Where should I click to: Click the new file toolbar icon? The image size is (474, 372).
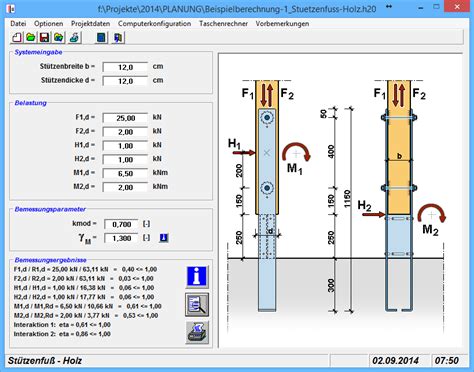pos(17,37)
